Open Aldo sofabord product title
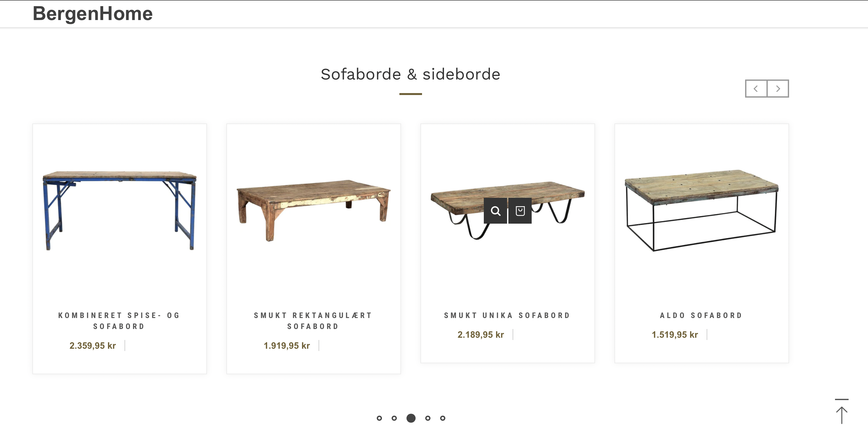 pyautogui.click(x=701, y=315)
